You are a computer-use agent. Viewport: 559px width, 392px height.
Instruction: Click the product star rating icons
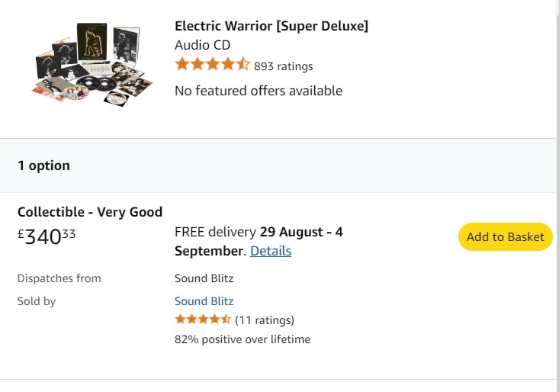212,65
